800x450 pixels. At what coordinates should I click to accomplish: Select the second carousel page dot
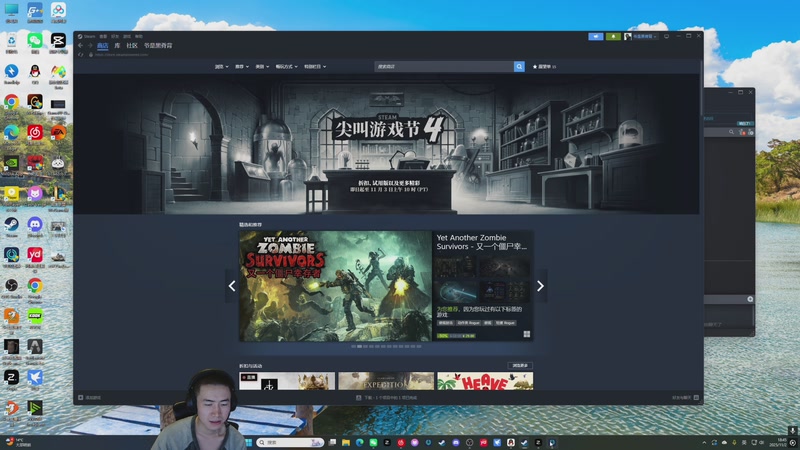pos(359,346)
